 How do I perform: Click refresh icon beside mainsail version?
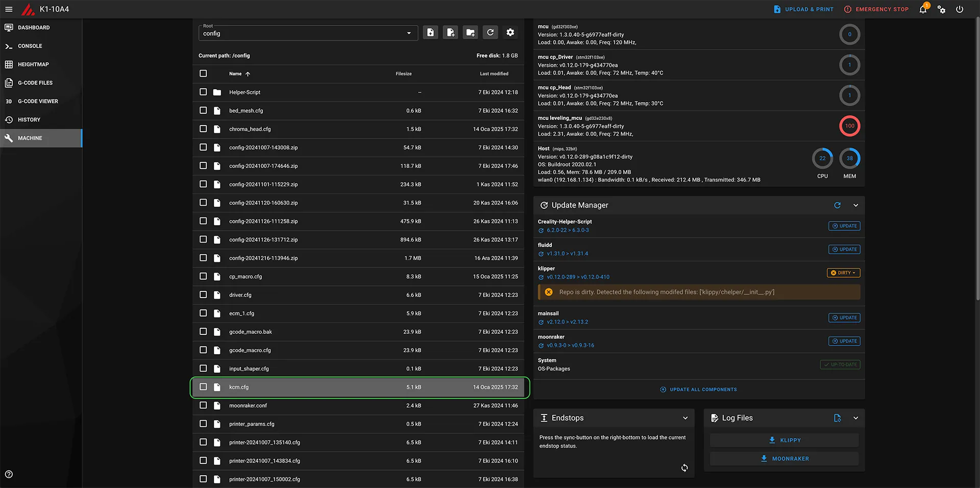coord(541,322)
